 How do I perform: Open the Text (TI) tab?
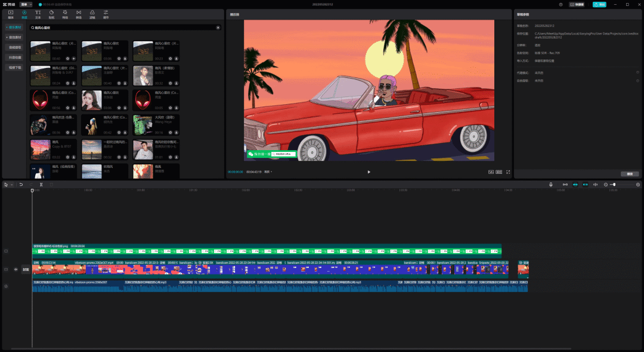coord(38,14)
